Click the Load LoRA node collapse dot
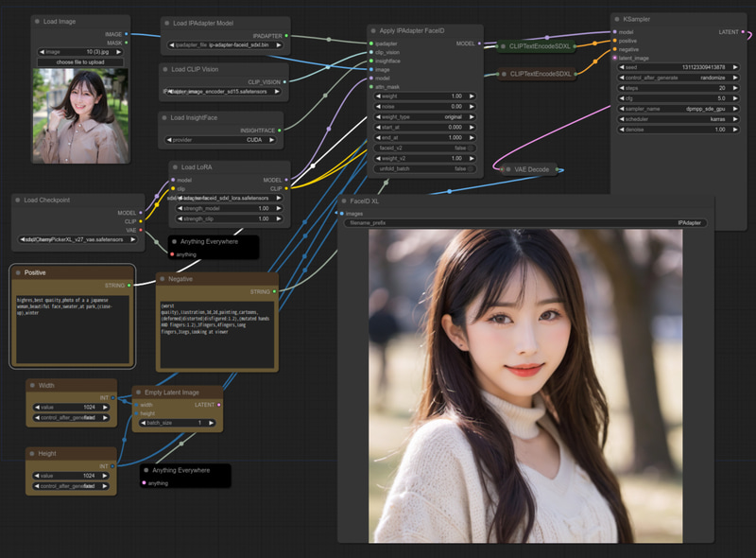Image resolution: width=756 pixels, height=558 pixels. click(x=175, y=167)
